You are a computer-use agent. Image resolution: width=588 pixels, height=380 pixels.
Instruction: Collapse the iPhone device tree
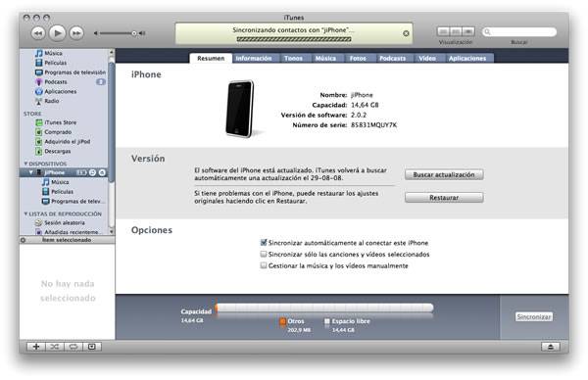(x=31, y=172)
